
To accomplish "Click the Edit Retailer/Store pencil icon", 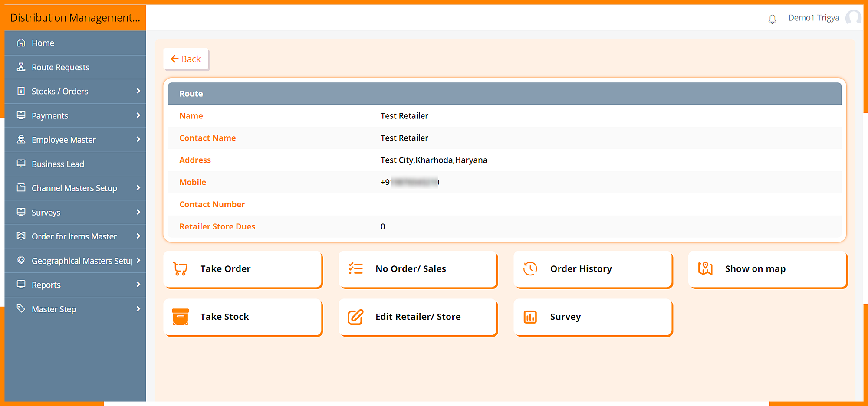I will (x=355, y=317).
